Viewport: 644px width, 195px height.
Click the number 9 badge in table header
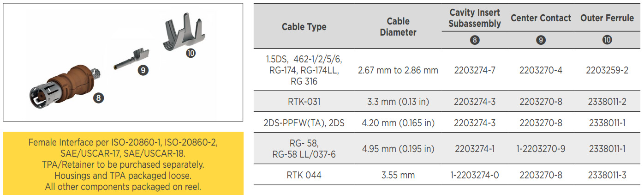[x=541, y=40]
